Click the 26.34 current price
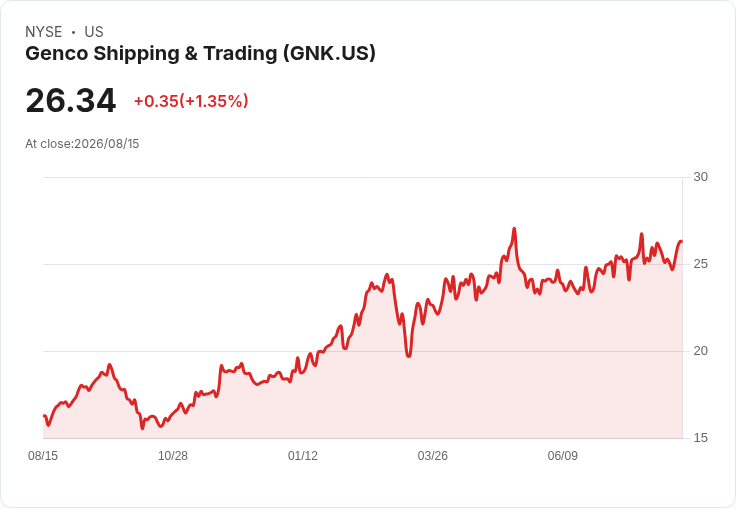736x508 pixels. pos(71,100)
